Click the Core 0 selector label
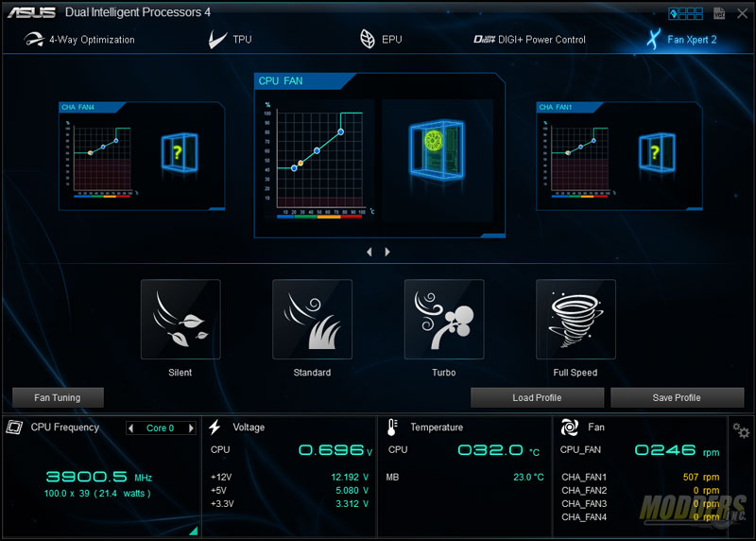 coord(160,428)
